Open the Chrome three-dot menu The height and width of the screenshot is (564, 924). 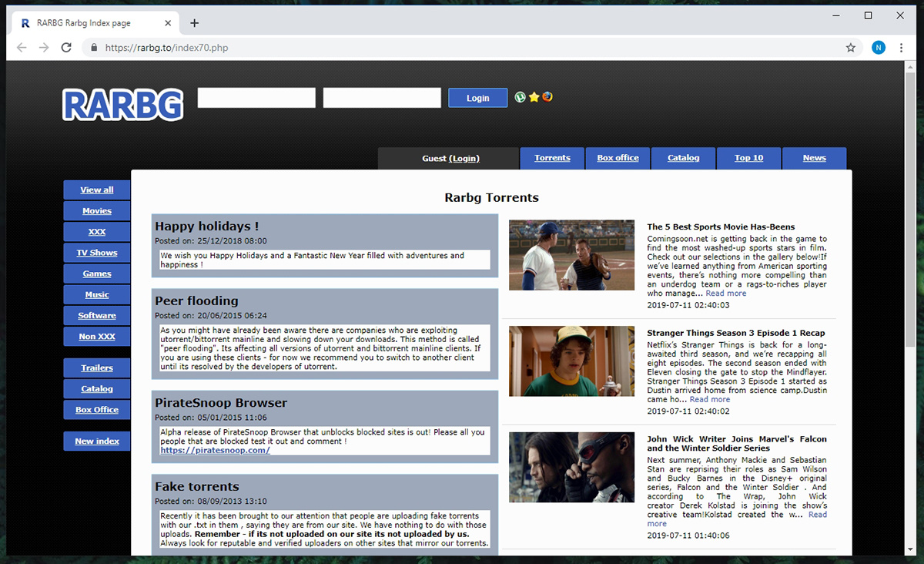pos(901,48)
